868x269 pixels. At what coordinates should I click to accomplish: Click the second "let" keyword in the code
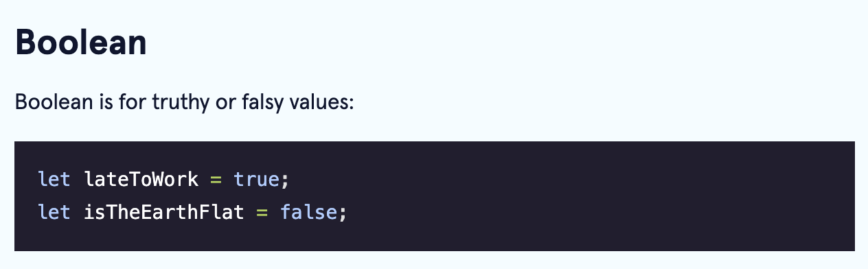coord(54,212)
